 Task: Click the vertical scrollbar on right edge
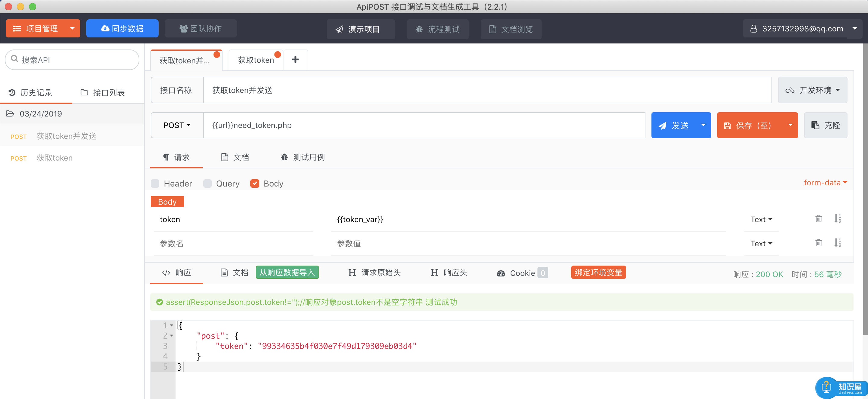(865, 189)
